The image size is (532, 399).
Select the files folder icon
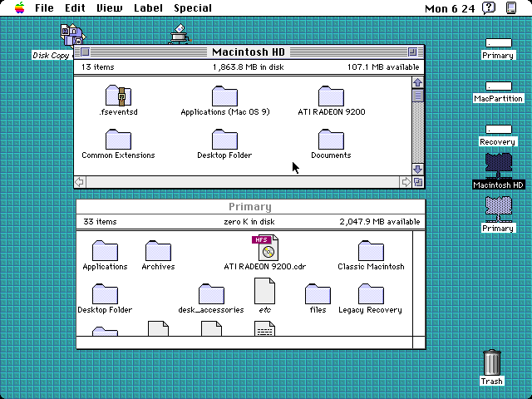tap(318, 294)
